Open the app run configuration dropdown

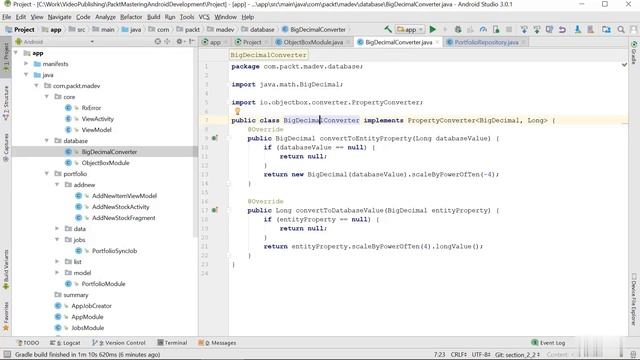pos(410,29)
